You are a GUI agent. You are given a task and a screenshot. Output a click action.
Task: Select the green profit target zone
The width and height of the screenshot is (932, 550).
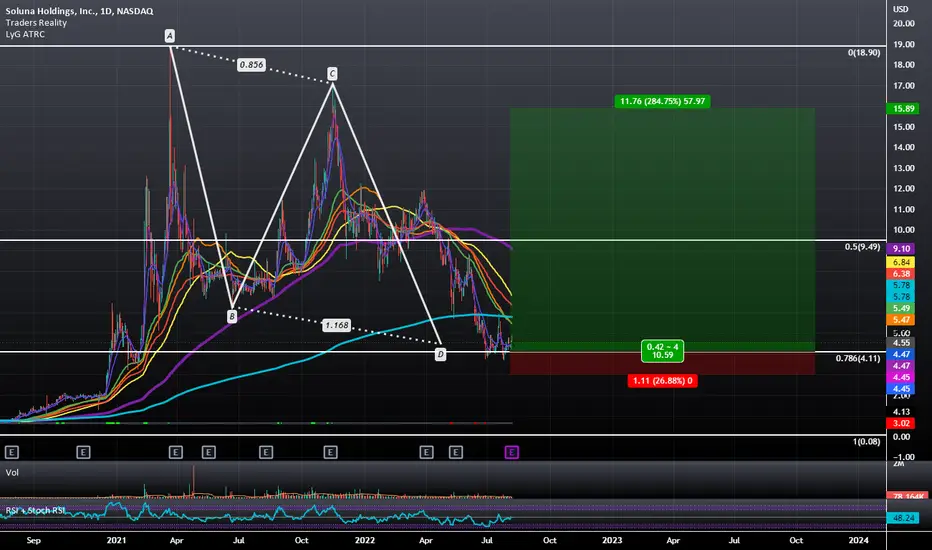(x=662, y=230)
